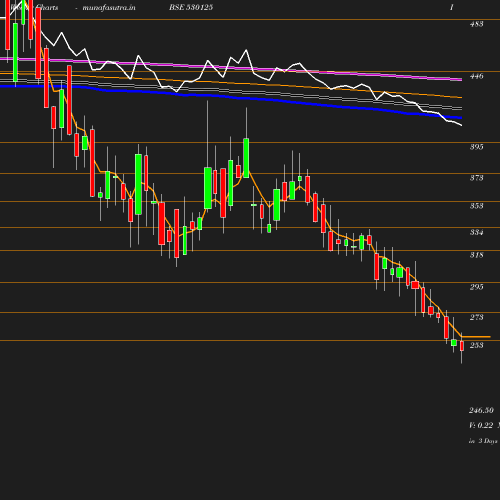This screenshot has height=500, width=500.
Task: Click the munafasutra.in site label
Action: (x=109, y=8)
